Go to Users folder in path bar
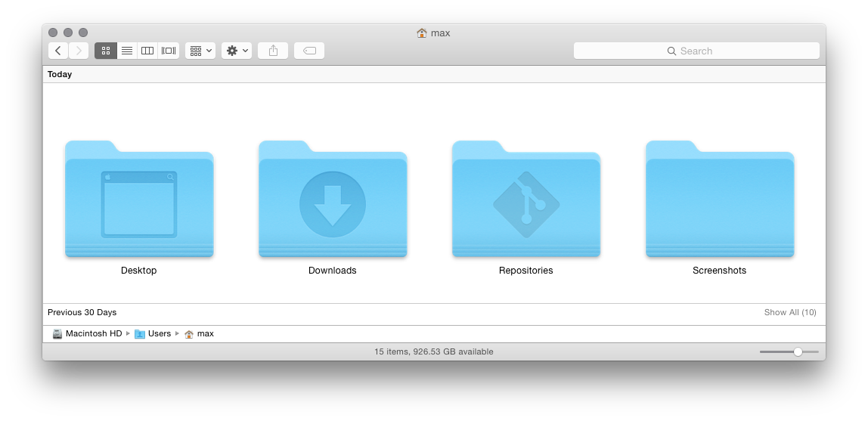 153,333
